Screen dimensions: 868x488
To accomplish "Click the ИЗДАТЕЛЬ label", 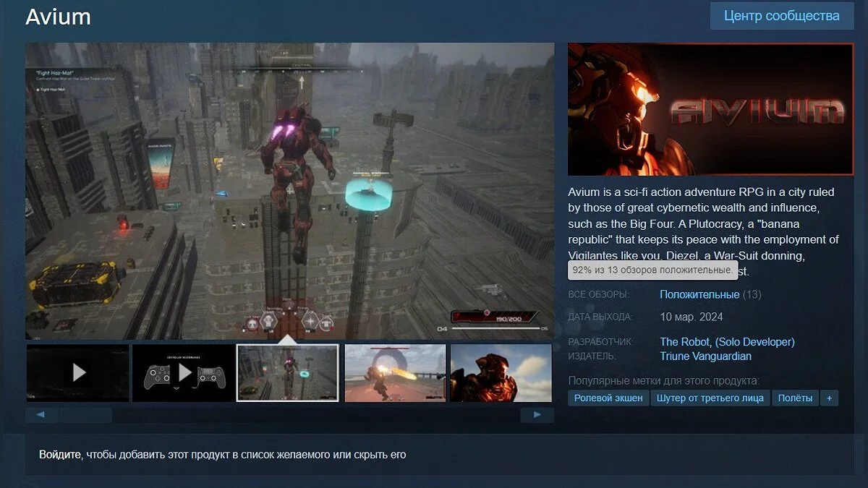I will (592, 356).
